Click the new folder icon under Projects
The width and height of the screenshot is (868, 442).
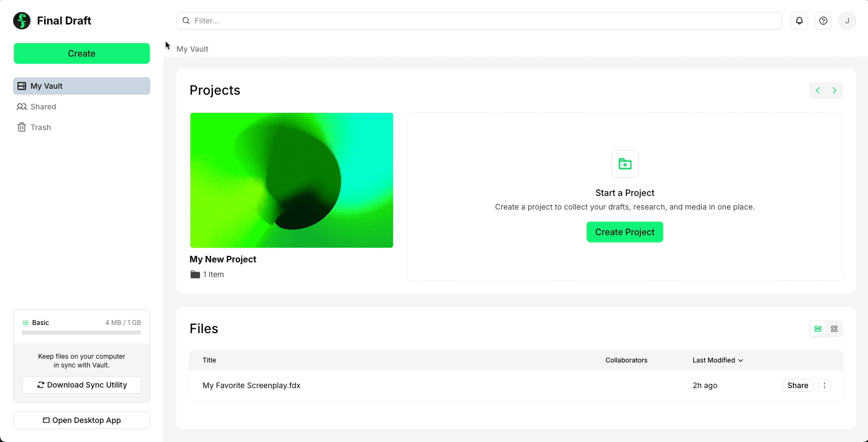[x=625, y=164]
